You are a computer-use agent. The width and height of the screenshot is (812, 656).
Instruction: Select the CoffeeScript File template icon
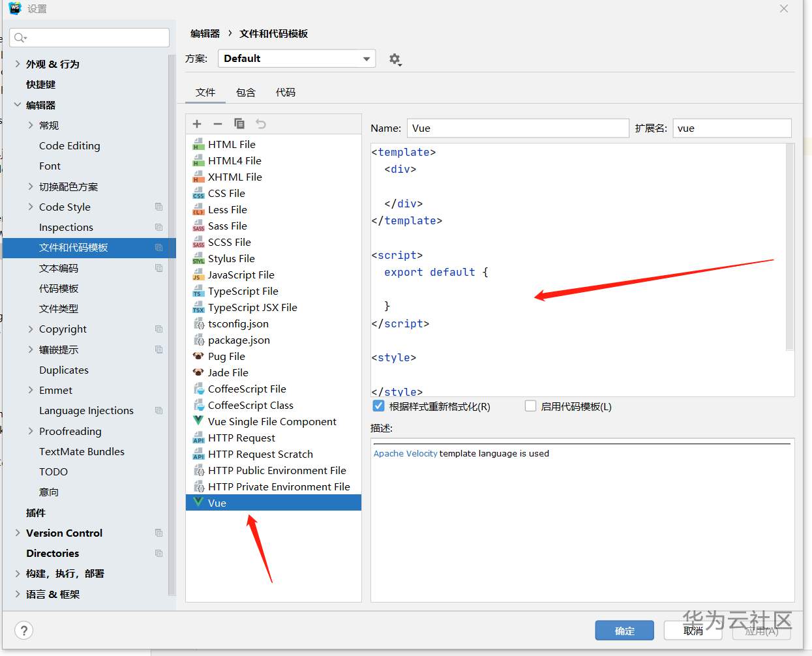[198, 389]
